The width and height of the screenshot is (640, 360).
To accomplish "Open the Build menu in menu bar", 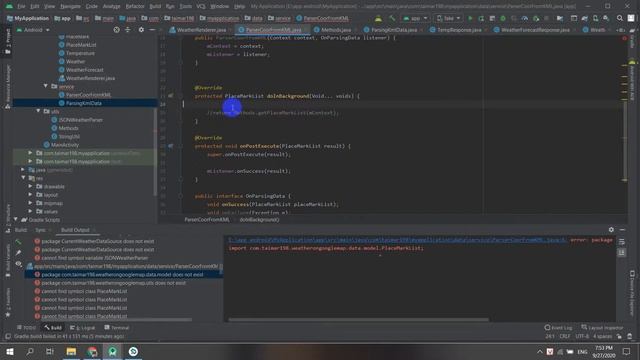I will point(155,7).
